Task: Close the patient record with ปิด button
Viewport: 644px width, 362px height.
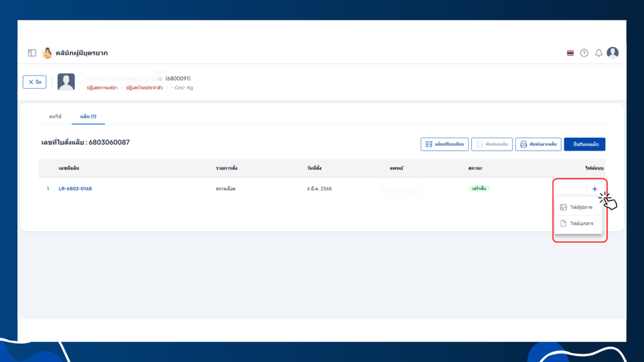Action: (x=34, y=82)
